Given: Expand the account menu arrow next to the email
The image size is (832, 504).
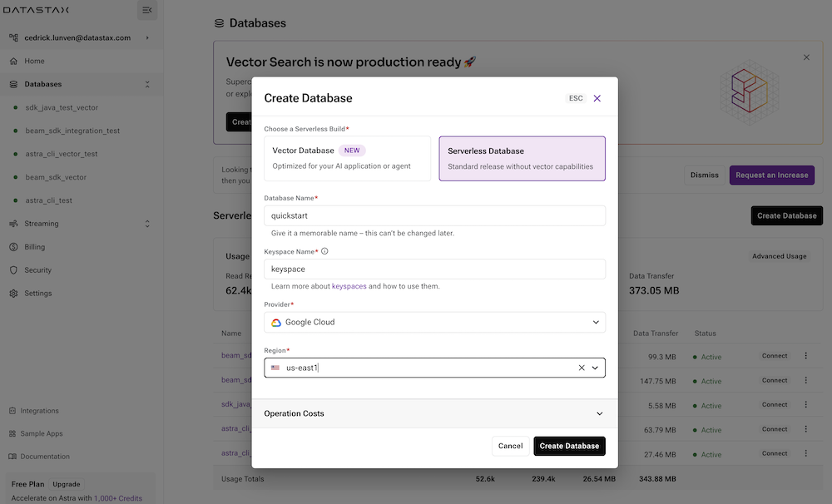Looking at the screenshot, I should pos(147,37).
